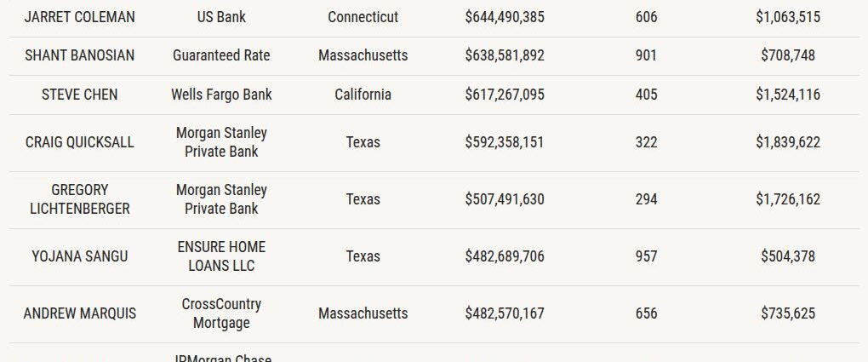
Task: Click the Guaranteed Rate company cell
Action: tap(221, 55)
